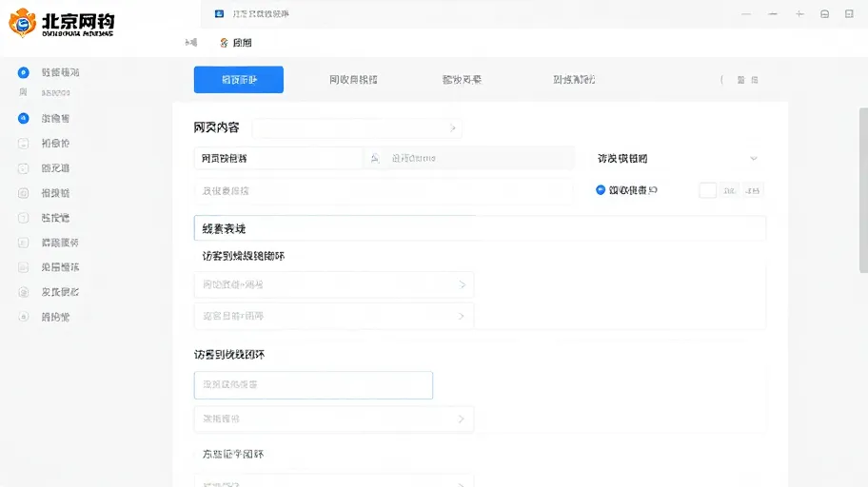Screen dimensions: 868x487
Task: Open the third tab in the tab row
Action: coord(462,80)
